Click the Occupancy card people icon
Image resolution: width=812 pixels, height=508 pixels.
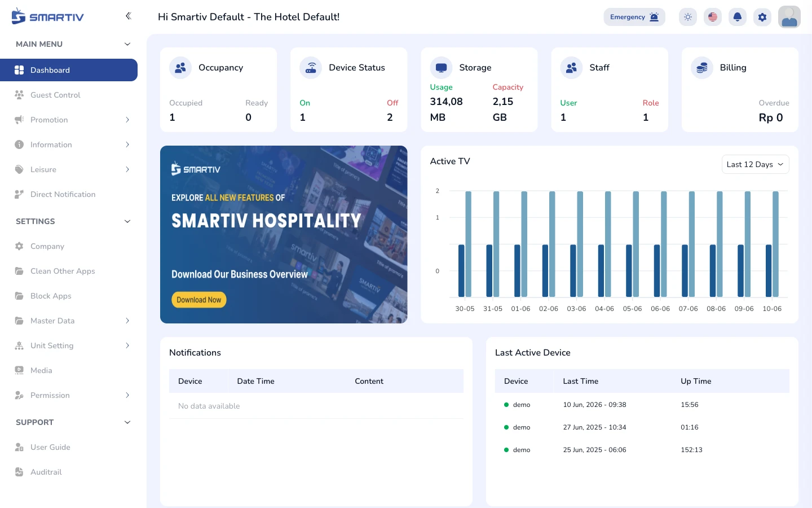[x=180, y=68]
